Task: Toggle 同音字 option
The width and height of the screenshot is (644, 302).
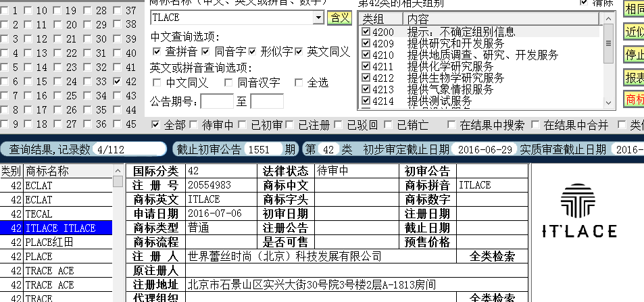Action: [205, 51]
